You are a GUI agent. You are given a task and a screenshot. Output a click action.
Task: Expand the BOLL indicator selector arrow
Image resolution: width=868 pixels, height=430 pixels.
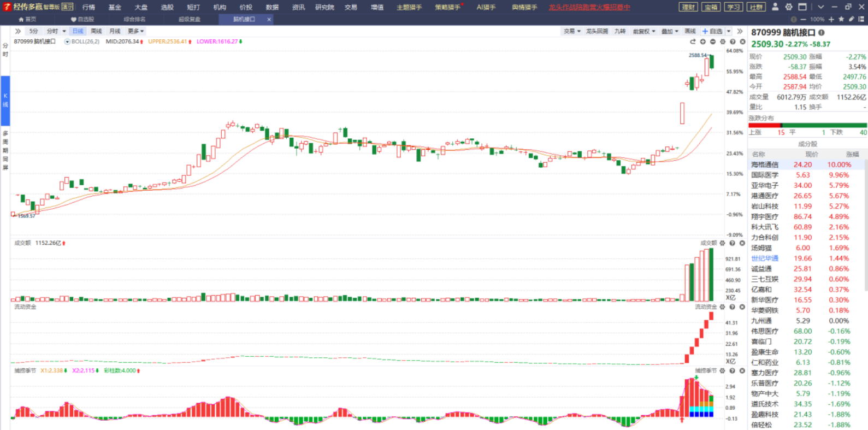(x=67, y=42)
